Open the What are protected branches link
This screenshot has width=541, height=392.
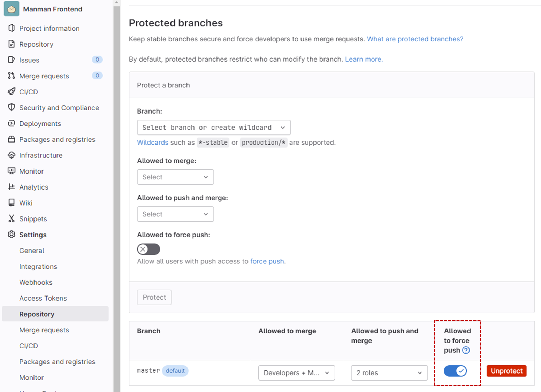click(415, 39)
